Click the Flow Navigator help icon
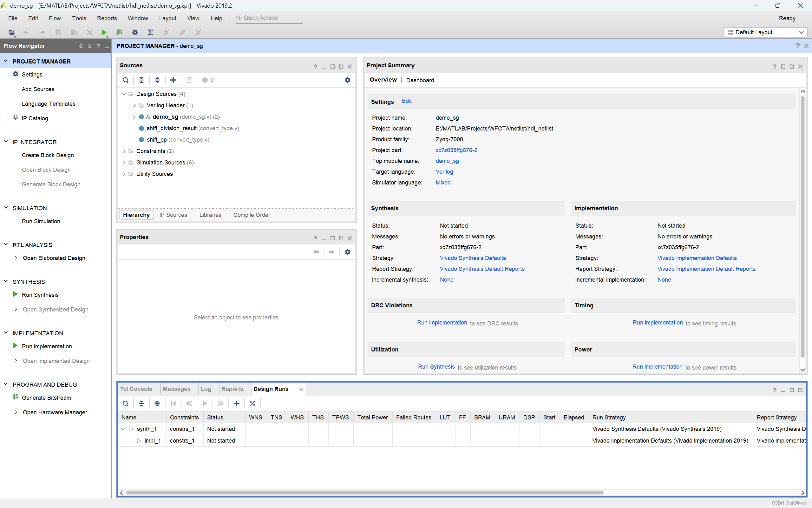The width and height of the screenshot is (812, 508). [98, 46]
